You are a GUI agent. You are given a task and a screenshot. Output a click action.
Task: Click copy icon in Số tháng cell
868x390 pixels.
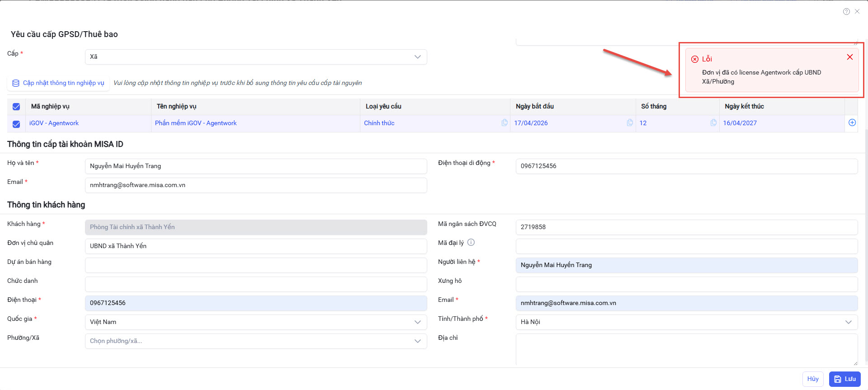tap(713, 123)
